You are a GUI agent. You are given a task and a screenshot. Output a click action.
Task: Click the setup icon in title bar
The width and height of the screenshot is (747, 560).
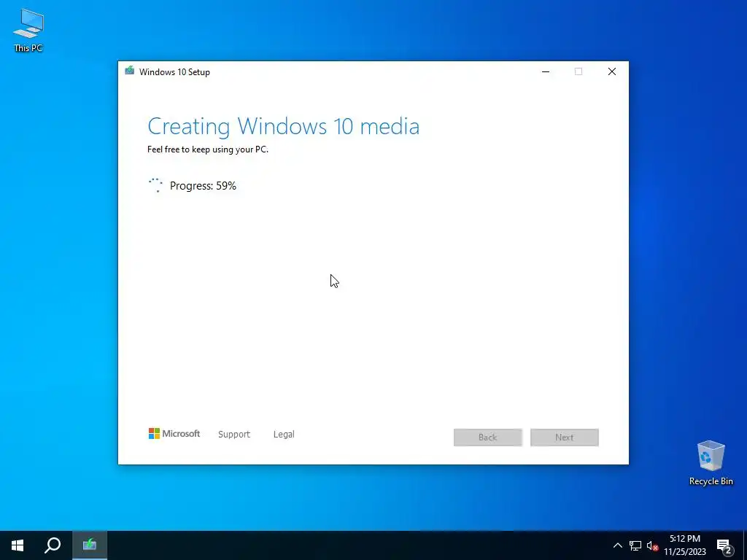130,71
